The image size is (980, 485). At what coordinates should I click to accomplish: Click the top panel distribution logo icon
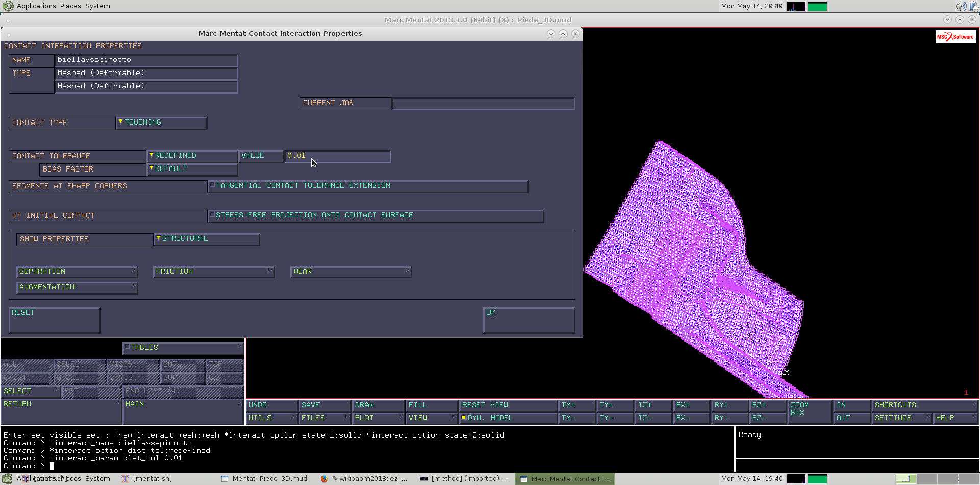[8, 6]
